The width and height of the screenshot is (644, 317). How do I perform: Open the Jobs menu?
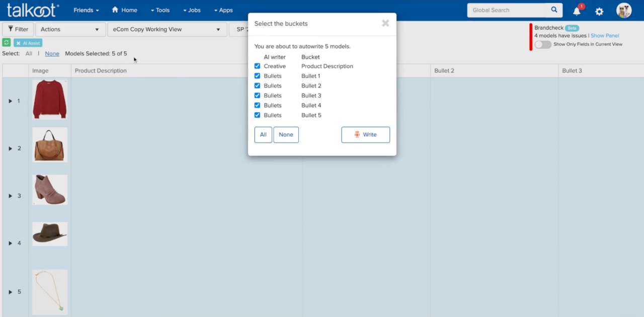pyautogui.click(x=192, y=10)
